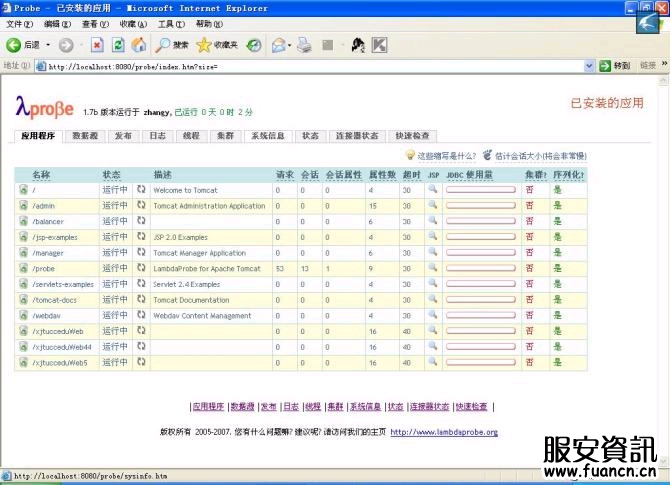Click the λprobe logo
This screenshot has width=670, height=485.
pyautogui.click(x=44, y=107)
